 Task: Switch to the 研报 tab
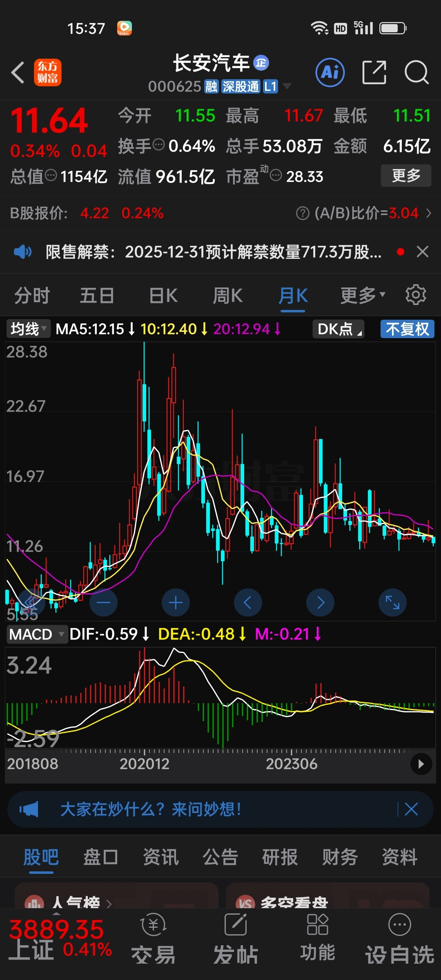[x=280, y=857]
